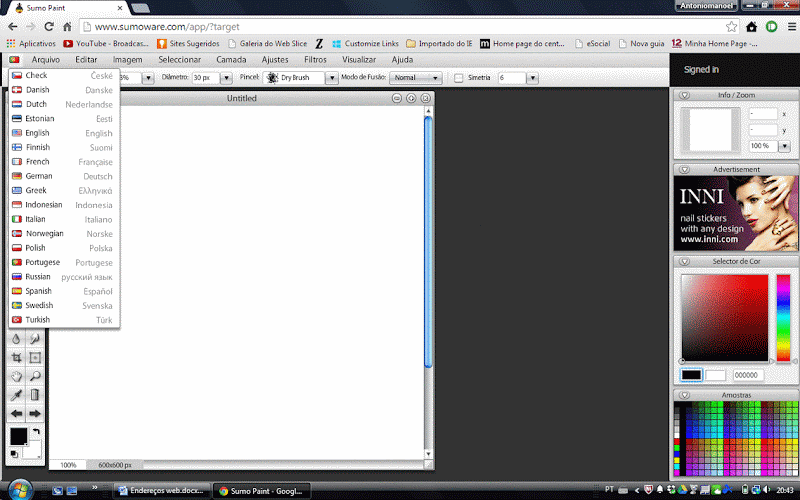The height and width of the screenshot is (500, 800).
Task: Select the Transform tool in the toolbox
Action: [35, 358]
